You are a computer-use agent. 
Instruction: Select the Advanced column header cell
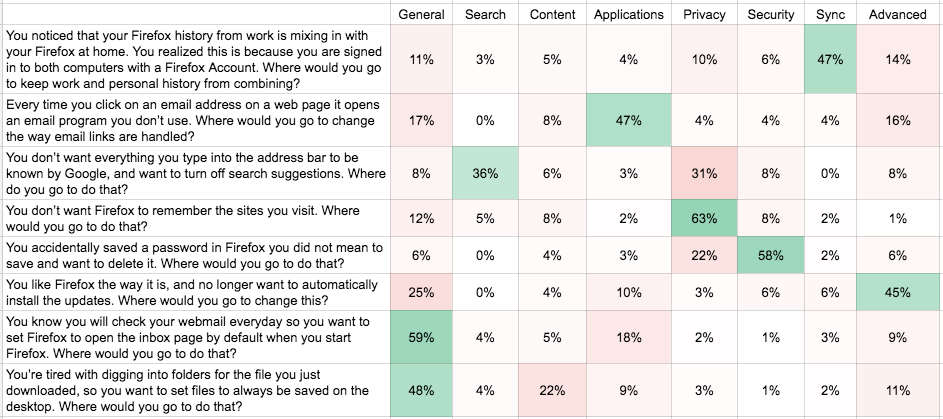897,15
